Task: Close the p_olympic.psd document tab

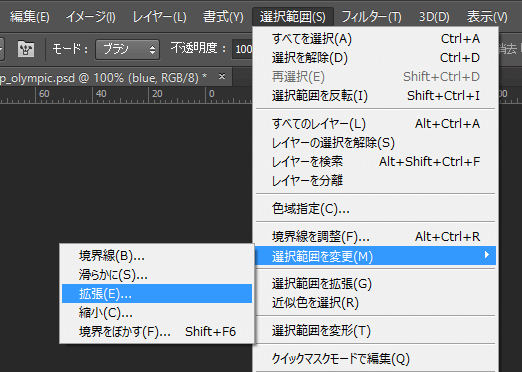Action: pyautogui.click(x=222, y=77)
